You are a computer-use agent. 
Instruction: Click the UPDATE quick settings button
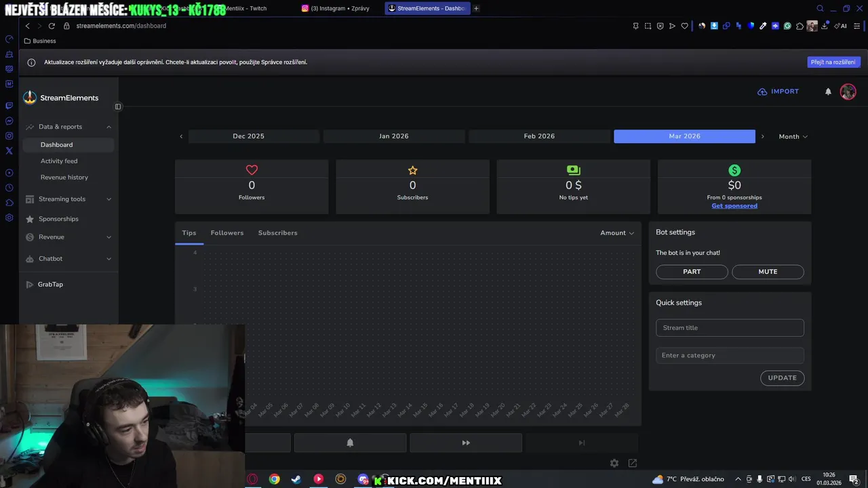(x=782, y=378)
